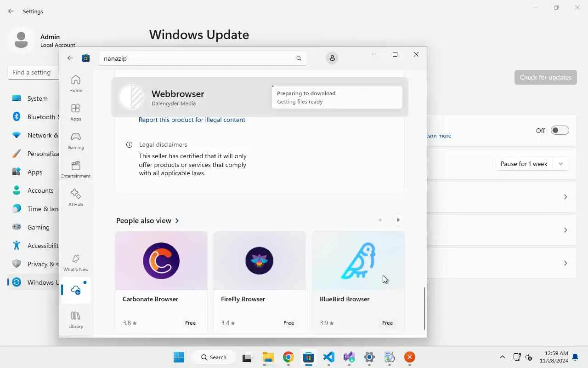
Task: Click Learn more link in Settings
Action: [x=439, y=136]
